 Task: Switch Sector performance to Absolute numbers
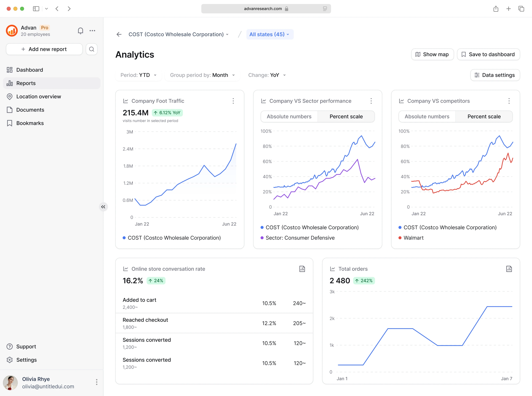(x=289, y=116)
